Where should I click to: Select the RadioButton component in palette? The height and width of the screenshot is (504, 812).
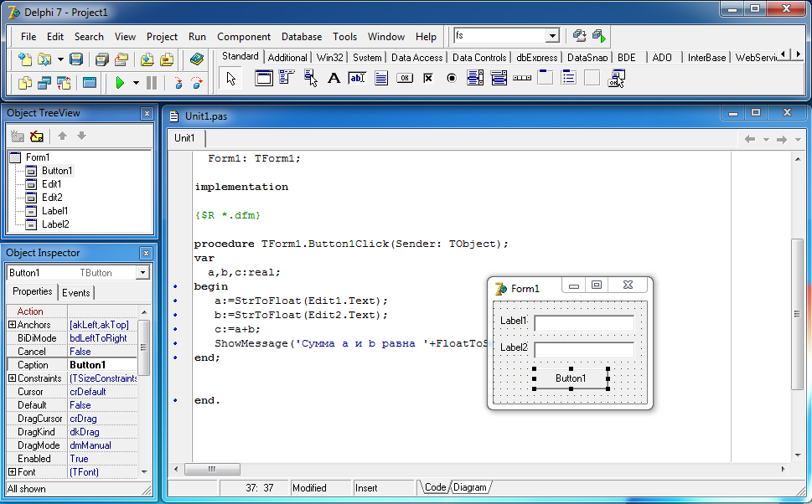point(452,78)
